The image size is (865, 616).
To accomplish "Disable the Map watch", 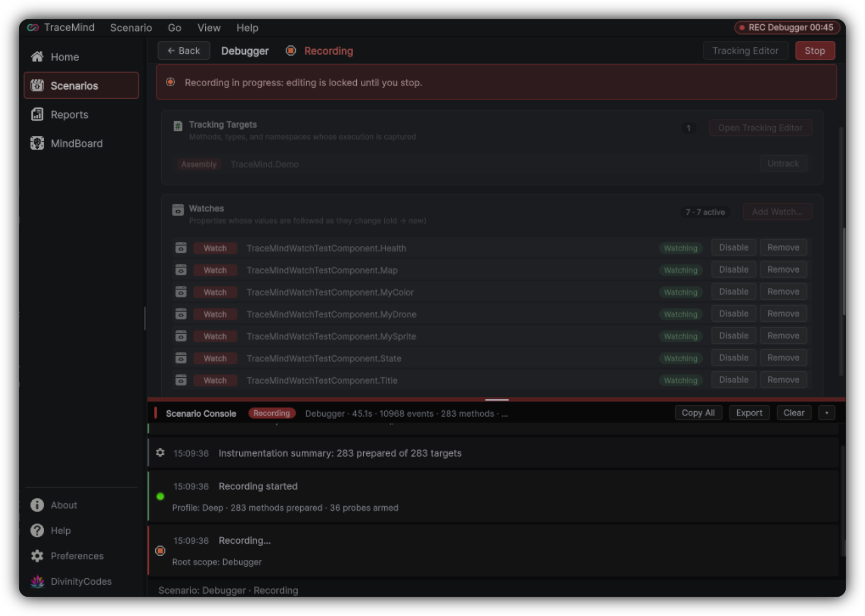I will pos(733,269).
